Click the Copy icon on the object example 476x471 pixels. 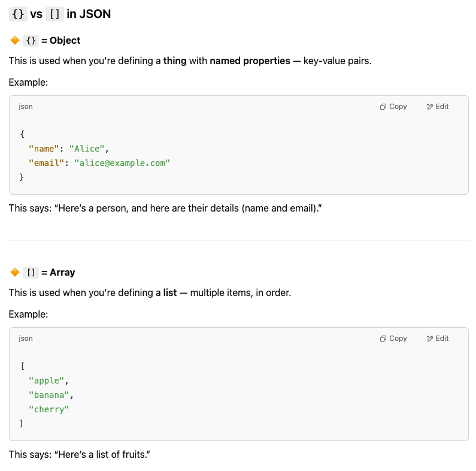point(383,107)
